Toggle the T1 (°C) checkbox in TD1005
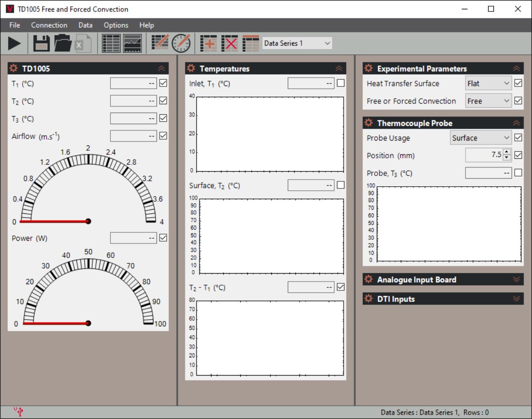 163,83
